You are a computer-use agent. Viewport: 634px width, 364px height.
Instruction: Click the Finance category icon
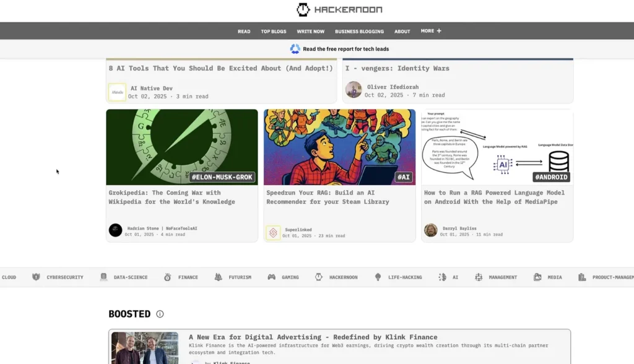(x=168, y=277)
